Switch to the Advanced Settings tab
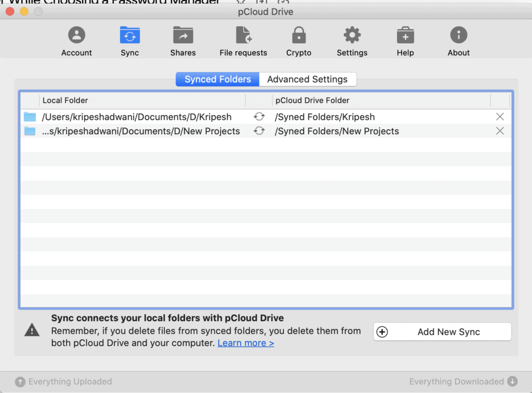The height and width of the screenshot is (393, 532). coord(308,79)
